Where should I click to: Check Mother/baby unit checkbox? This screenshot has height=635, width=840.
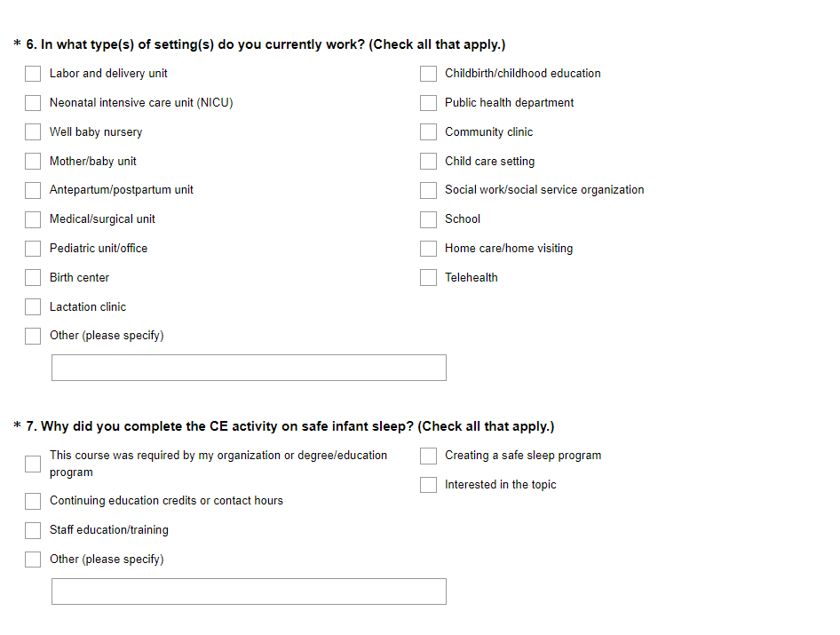33,162
